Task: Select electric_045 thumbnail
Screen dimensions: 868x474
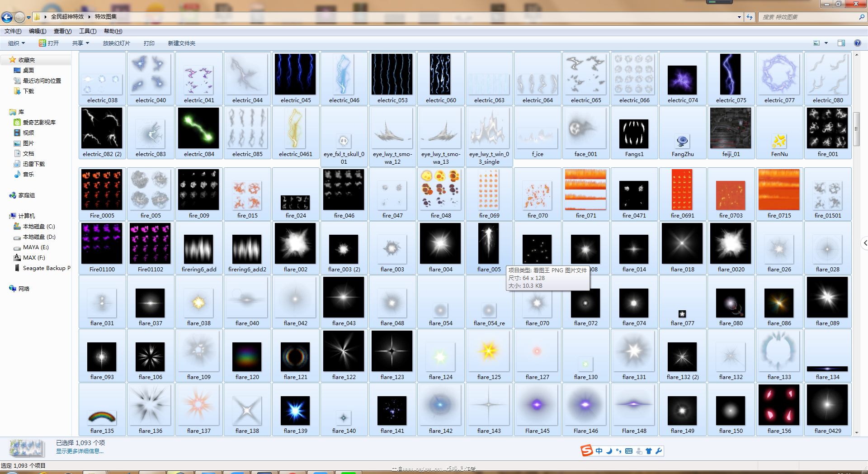Action: [296, 79]
